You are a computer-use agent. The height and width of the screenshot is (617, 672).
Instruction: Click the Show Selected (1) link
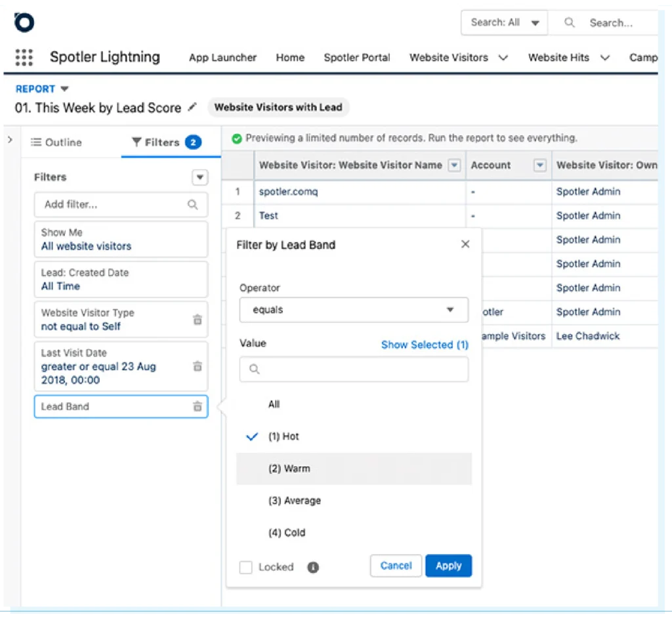tap(424, 344)
